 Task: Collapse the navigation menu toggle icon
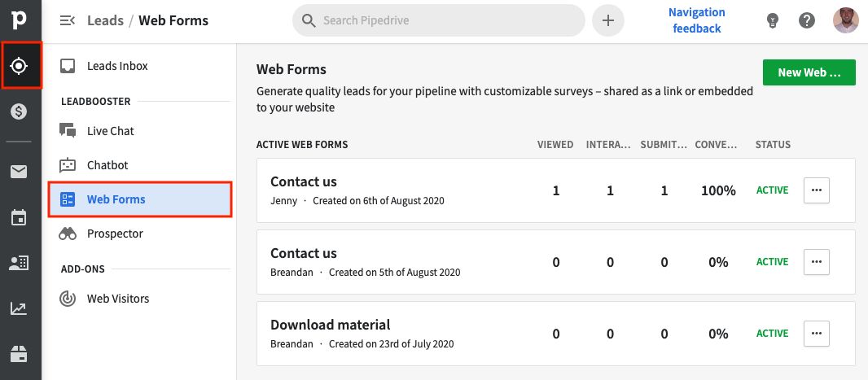click(68, 20)
